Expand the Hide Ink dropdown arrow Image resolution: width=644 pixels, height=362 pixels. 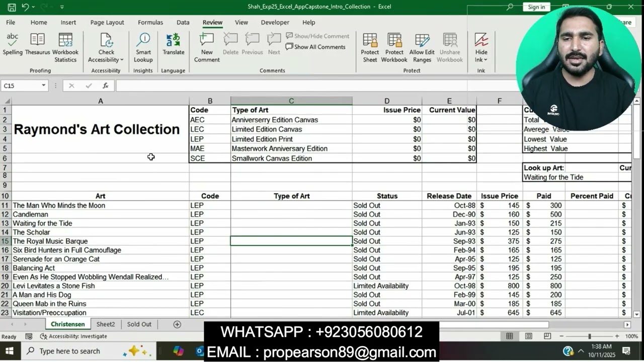[x=486, y=60]
